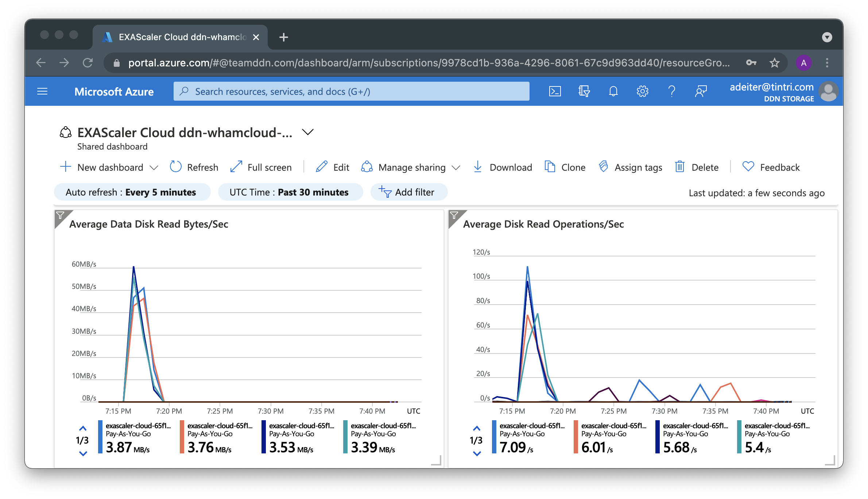Toggle Auto refresh Every 5 minutes pill
This screenshot has height=499, width=868.
tap(132, 192)
